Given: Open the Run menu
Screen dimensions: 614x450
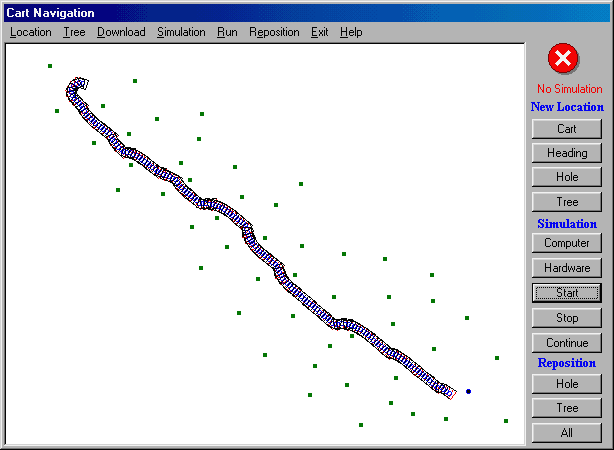Looking at the screenshot, I should [227, 32].
